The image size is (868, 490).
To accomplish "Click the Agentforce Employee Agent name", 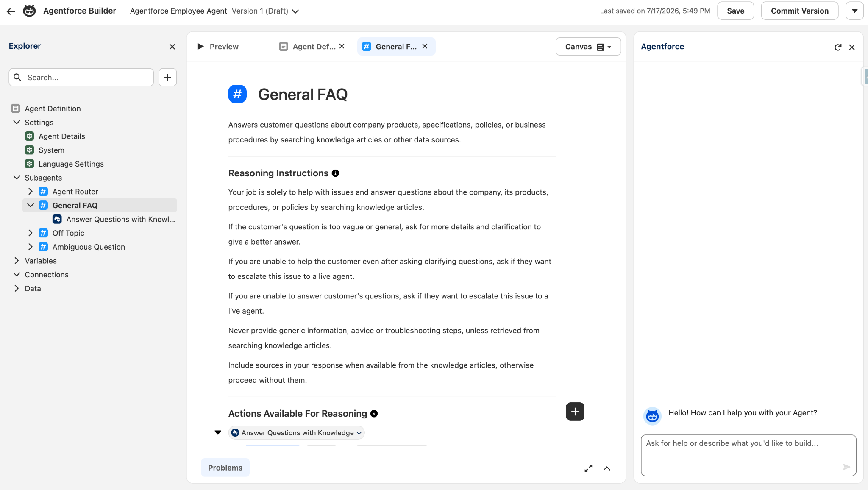I will [178, 11].
